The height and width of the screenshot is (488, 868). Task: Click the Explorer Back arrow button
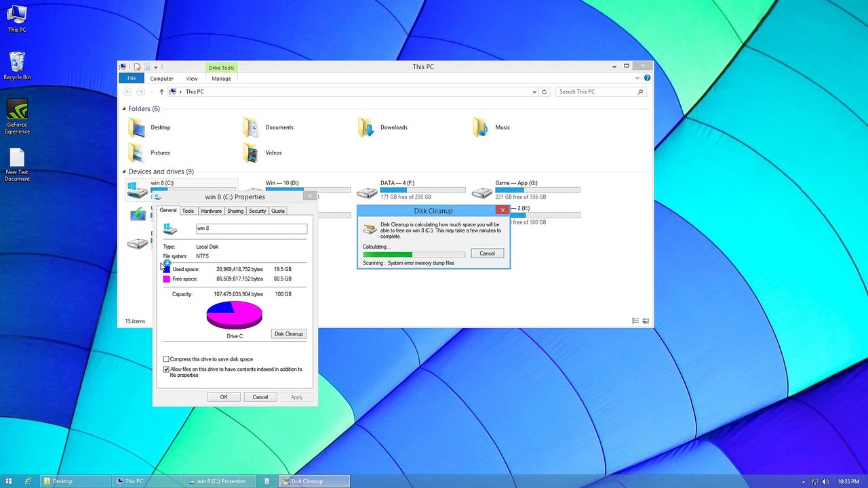click(x=127, y=91)
